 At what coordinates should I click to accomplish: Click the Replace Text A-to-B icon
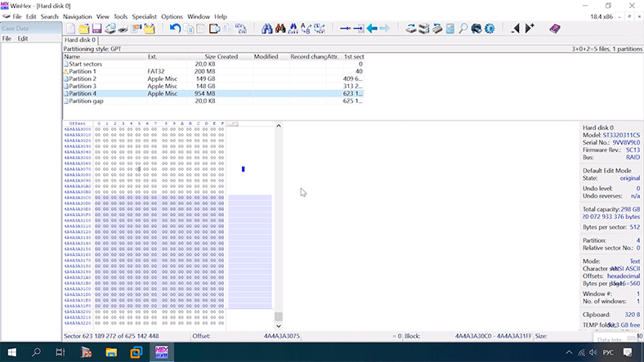(306, 29)
